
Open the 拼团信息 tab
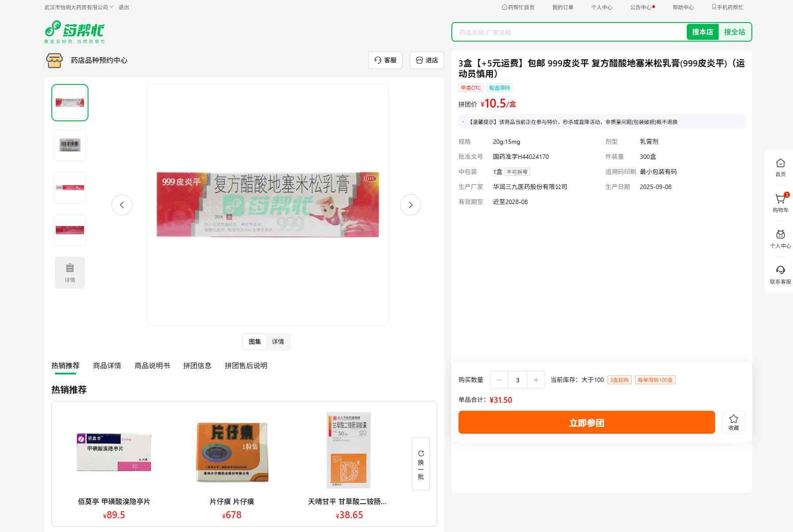(x=197, y=366)
